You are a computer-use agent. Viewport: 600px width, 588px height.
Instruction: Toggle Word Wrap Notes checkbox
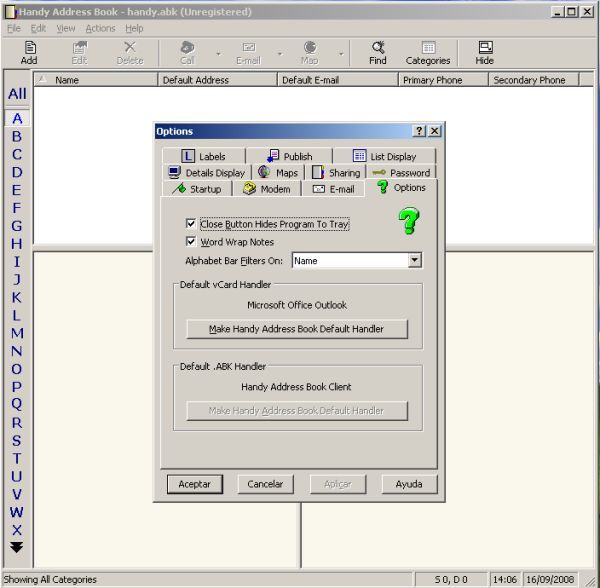point(191,241)
